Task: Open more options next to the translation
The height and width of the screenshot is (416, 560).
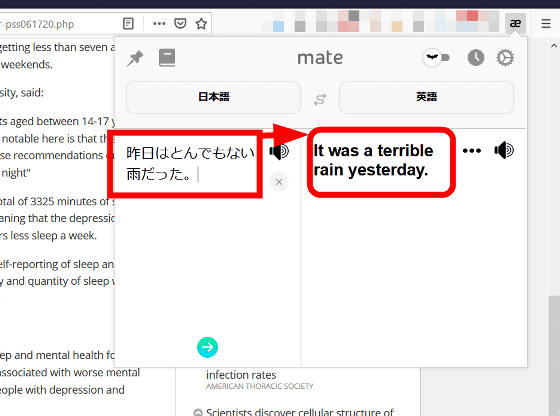Action: coord(471,151)
